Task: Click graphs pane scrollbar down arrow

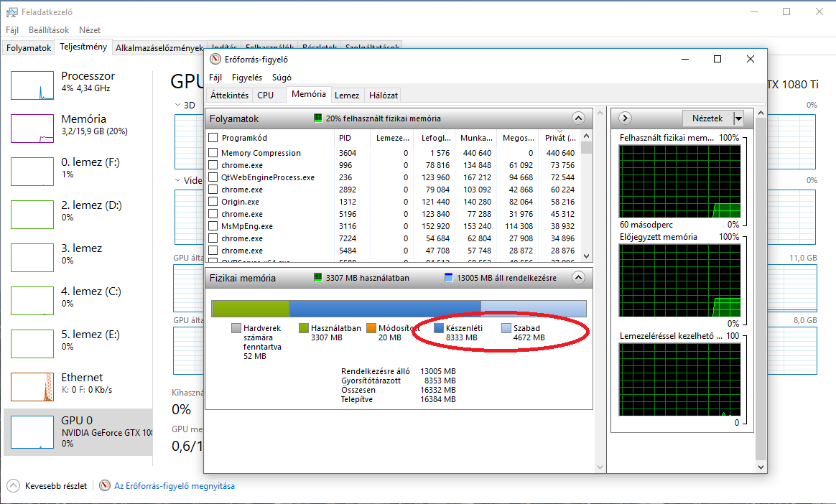Action: 761,467
